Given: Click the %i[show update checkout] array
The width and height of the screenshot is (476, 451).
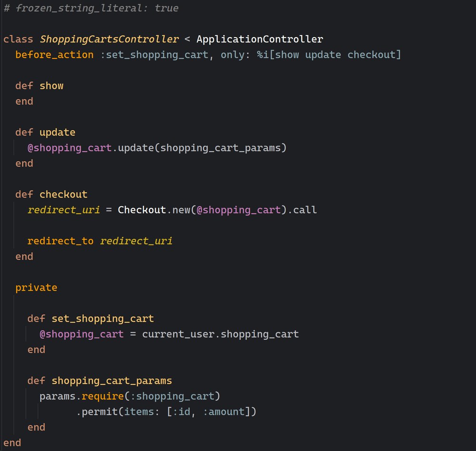Looking at the screenshot, I should pos(329,55).
